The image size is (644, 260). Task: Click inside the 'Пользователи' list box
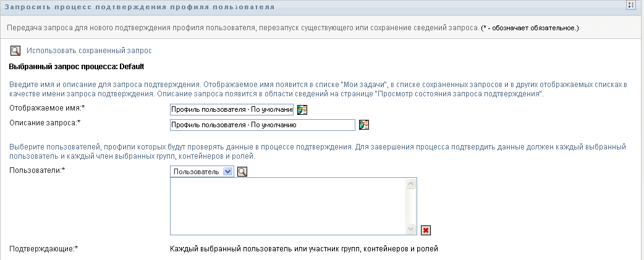pos(287,206)
